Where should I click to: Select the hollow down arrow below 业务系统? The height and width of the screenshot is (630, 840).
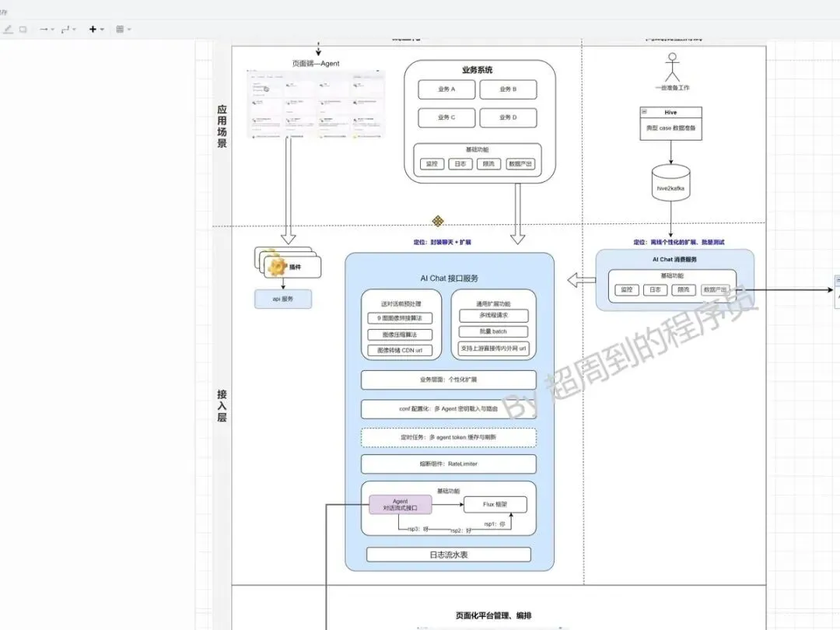[x=517, y=213]
